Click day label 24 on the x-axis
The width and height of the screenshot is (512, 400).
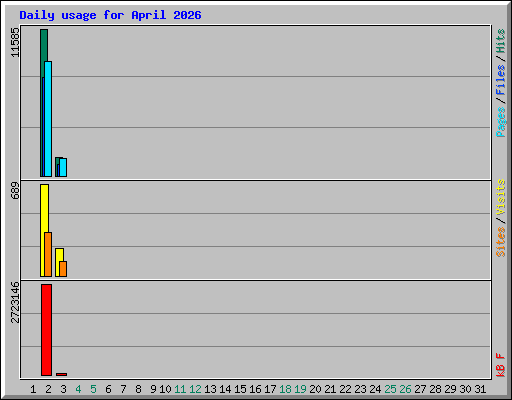point(375,389)
